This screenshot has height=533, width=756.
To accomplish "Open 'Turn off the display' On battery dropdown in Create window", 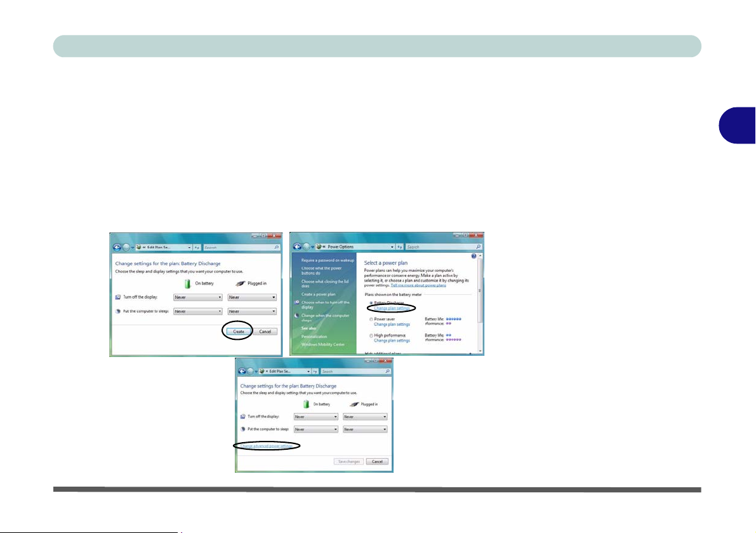I will tap(198, 297).
